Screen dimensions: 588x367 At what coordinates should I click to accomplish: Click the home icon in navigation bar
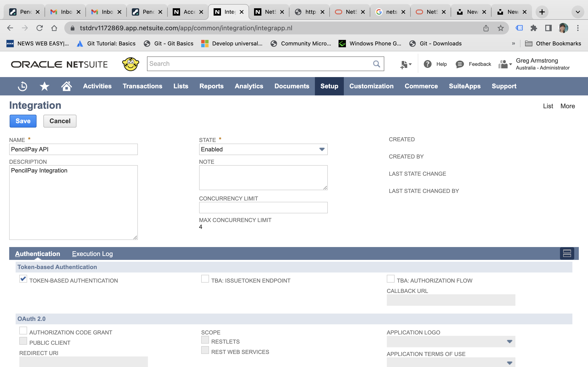tap(67, 86)
